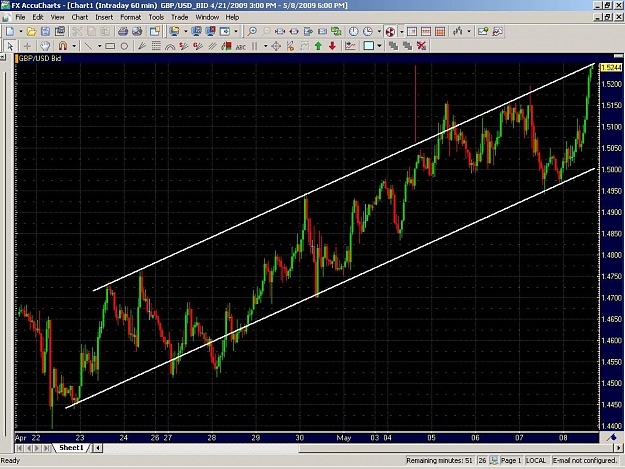The height and width of the screenshot is (469, 625).
Task: Click the bottom-right chart corner icon
Action: (612, 438)
